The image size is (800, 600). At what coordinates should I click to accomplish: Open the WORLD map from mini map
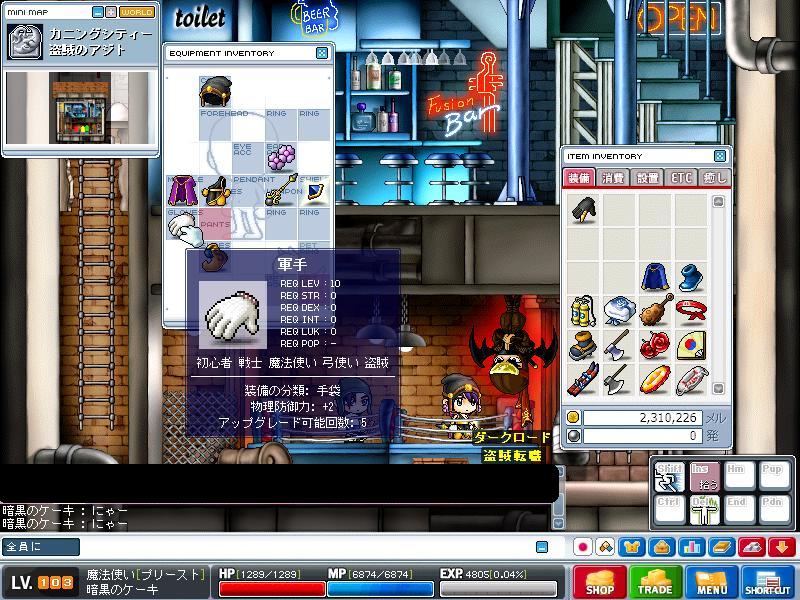pos(137,12)
